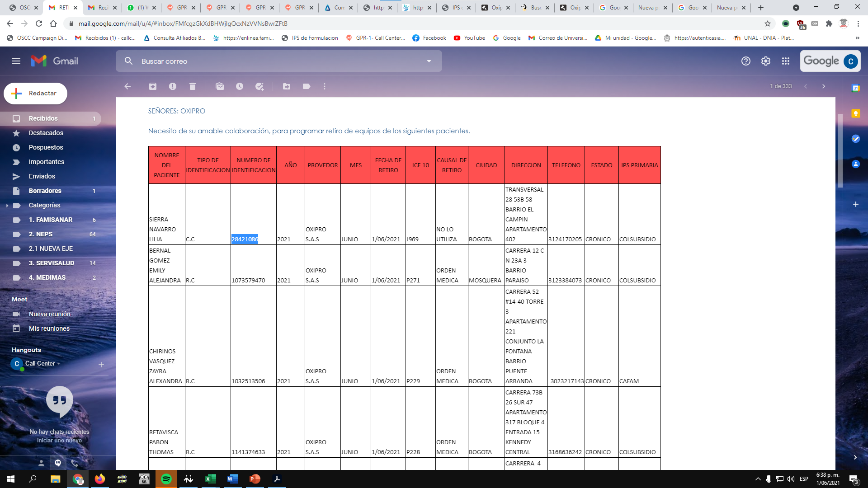The width and height of the screenshot is (868, 488).
Task: Open 2. NEPS label
Action: pos(51,234)
